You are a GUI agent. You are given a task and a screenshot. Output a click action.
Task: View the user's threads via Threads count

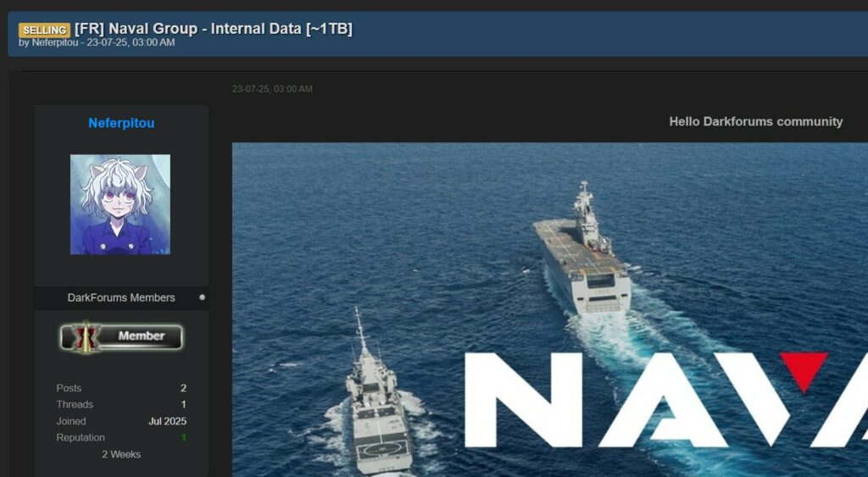183,404
